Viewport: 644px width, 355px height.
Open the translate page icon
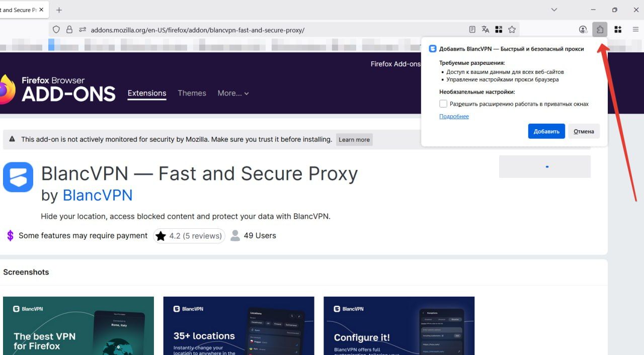click(x=485, y=30)
